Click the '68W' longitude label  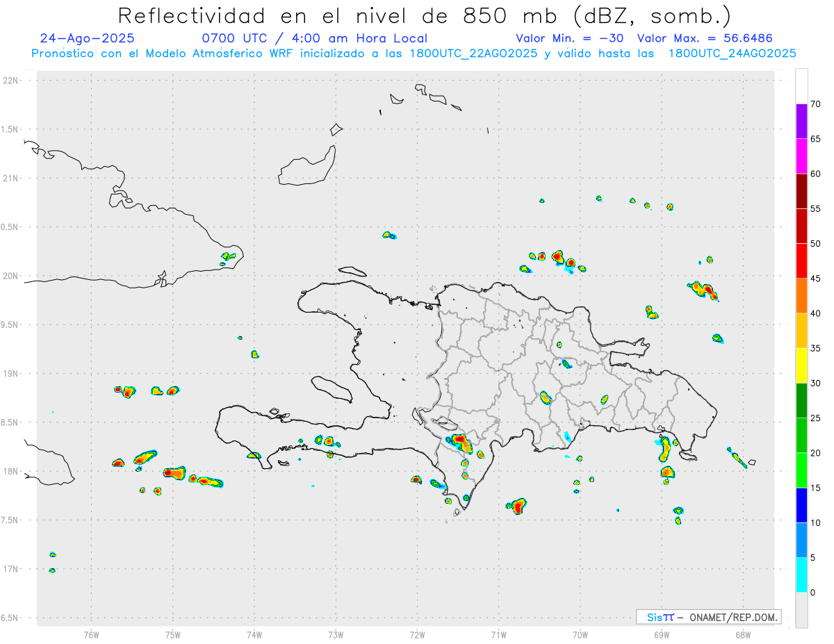pyautogui.click(x=742, y=634)
